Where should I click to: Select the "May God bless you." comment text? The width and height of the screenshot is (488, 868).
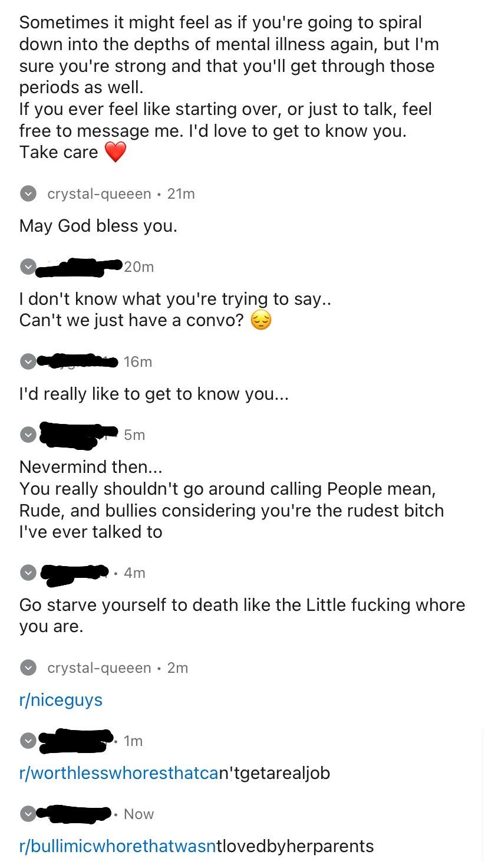98,226
